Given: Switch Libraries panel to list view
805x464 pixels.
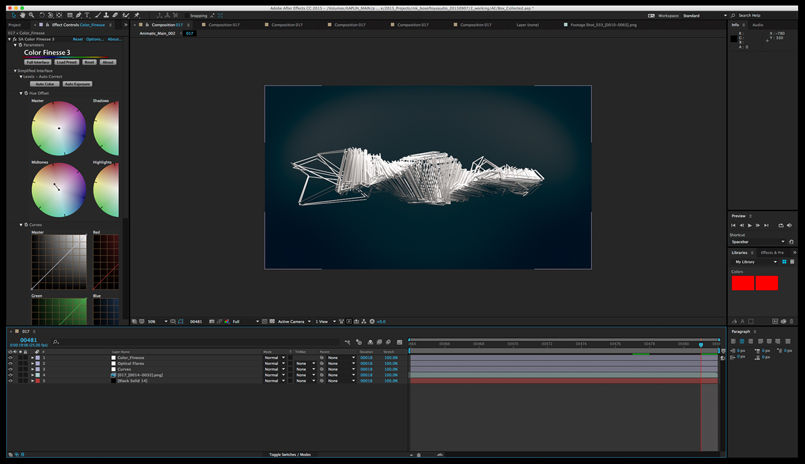Looking at the screenshot, I should point(792,262).
